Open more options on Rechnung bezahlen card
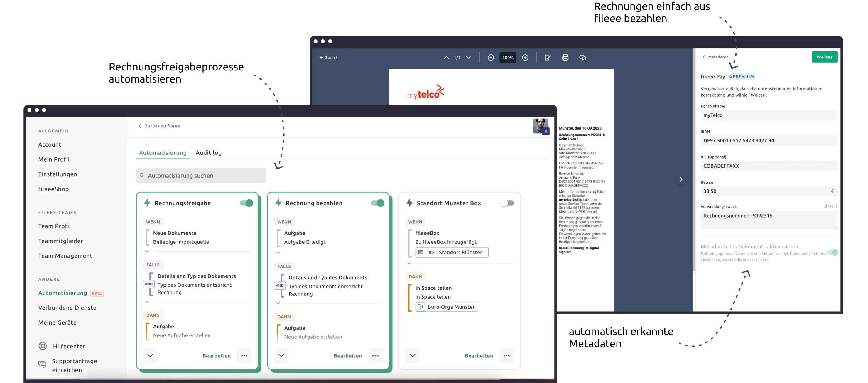The width and height of the screenshot is (868, 383). point(375,355)
